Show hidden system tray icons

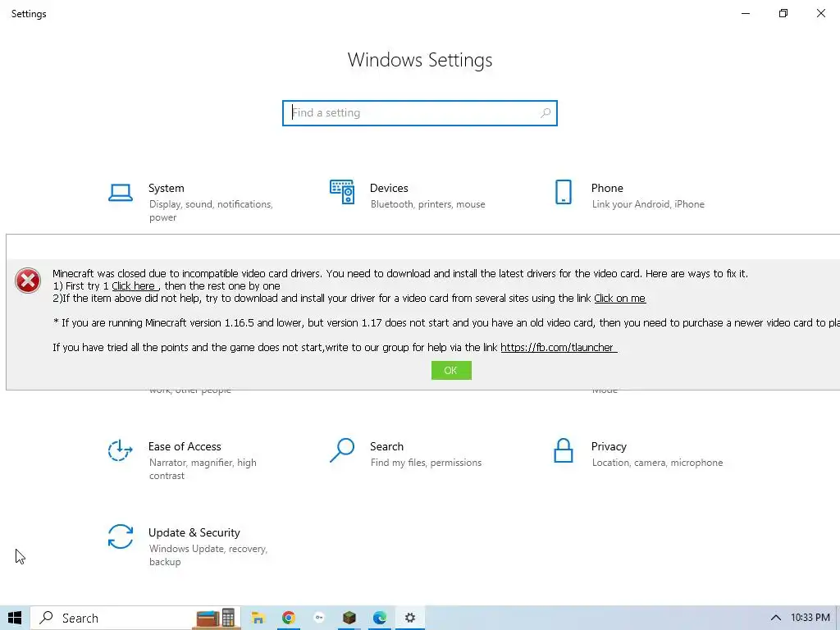coord(775,618)
